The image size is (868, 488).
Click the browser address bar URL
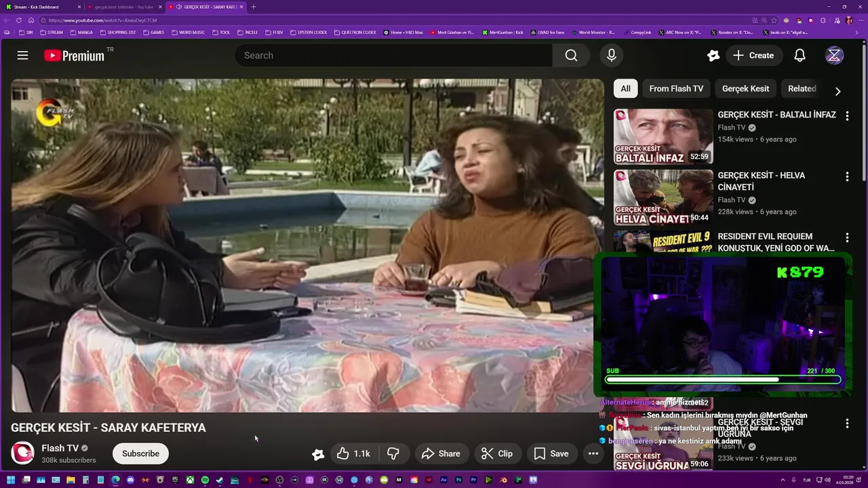(x=102, y=20)
